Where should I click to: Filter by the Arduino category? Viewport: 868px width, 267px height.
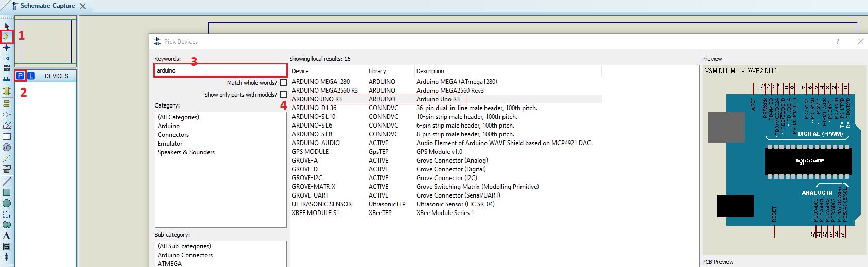168,126
